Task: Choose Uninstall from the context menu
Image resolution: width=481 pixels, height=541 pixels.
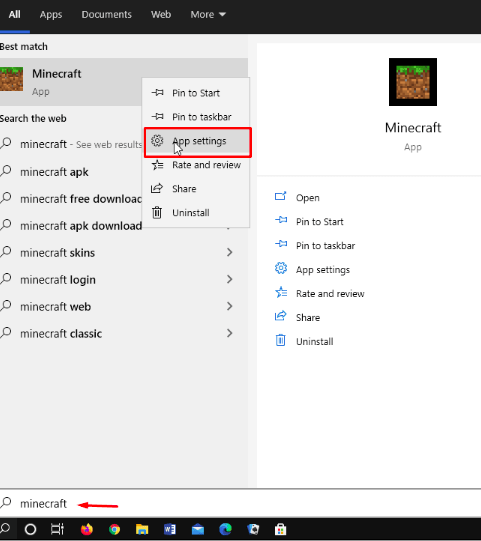Action: [196, 213]
